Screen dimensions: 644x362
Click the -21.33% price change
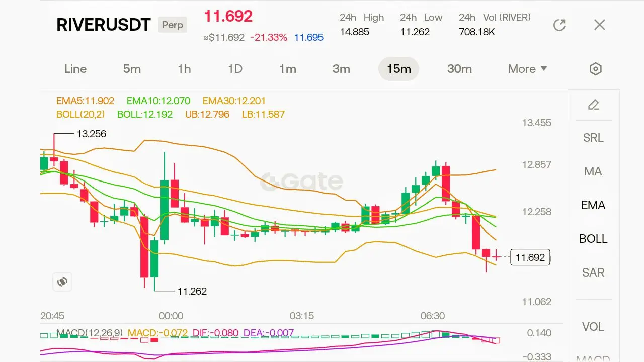269,37
